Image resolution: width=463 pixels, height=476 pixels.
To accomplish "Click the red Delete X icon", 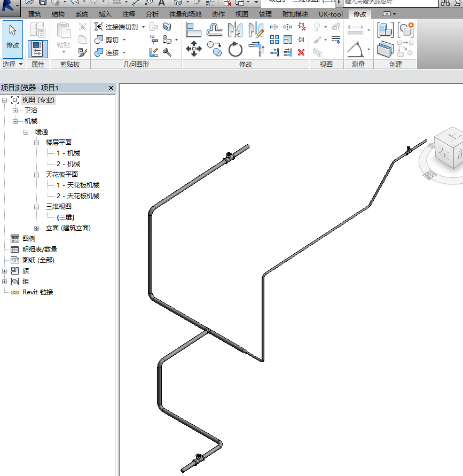I will coord(301,52).
